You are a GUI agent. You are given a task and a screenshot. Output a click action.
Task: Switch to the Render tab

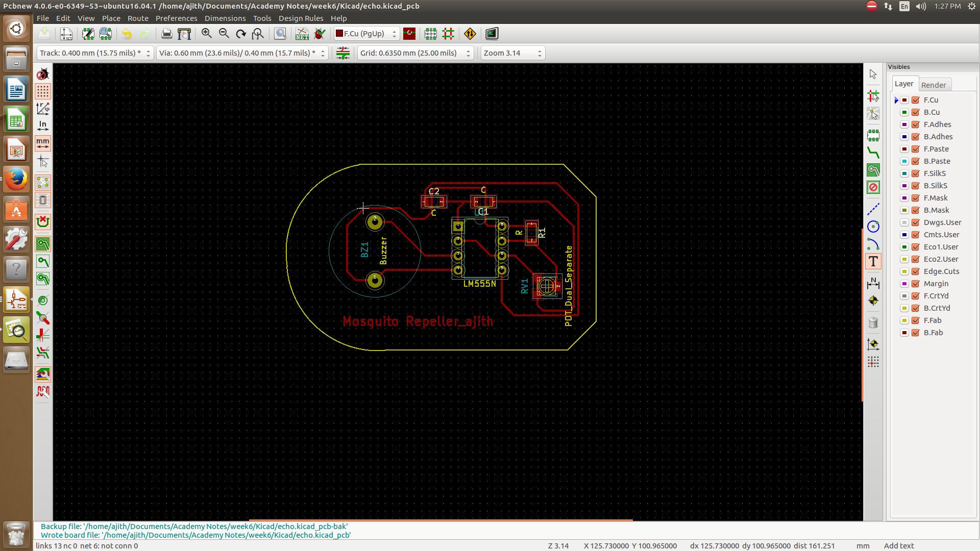tap(934, 85)
